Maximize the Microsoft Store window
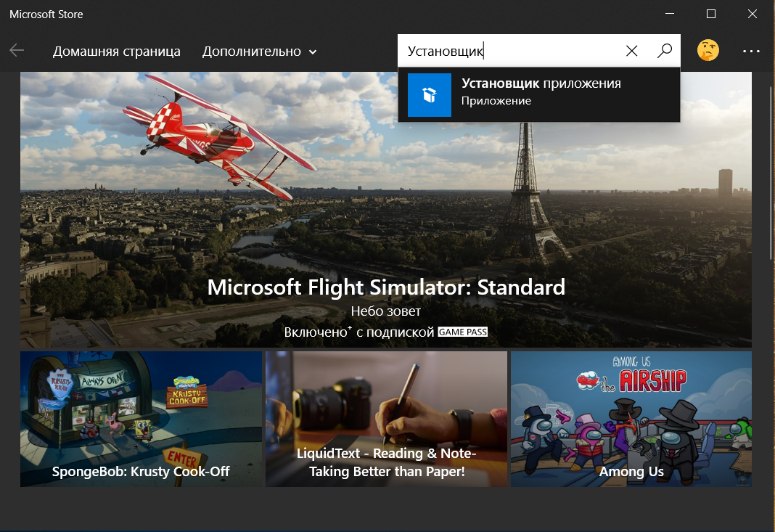Viewport: 775px width, 532px height. click(x=710, y=14)
